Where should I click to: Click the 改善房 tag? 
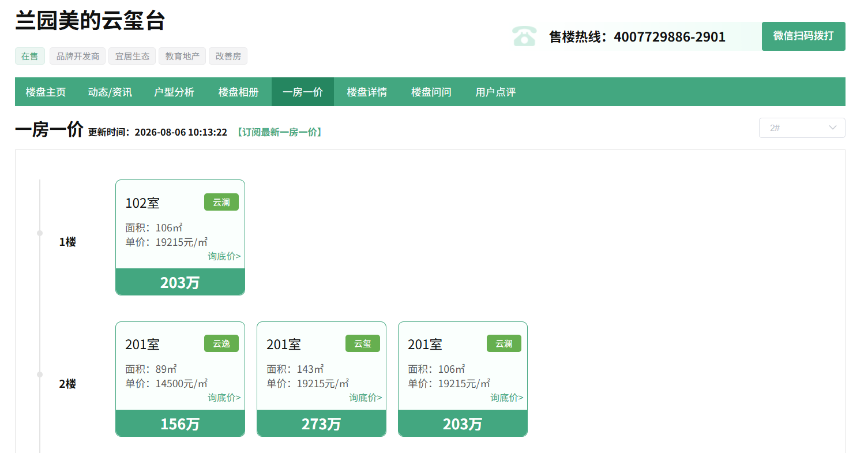tap(228, 56)
